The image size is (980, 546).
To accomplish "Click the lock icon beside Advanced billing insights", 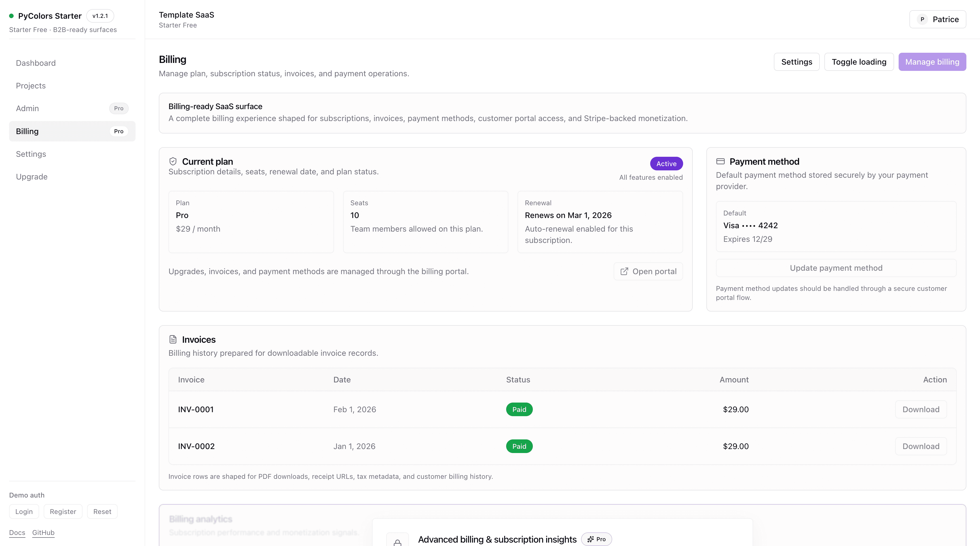I will [x=397, y=542].
